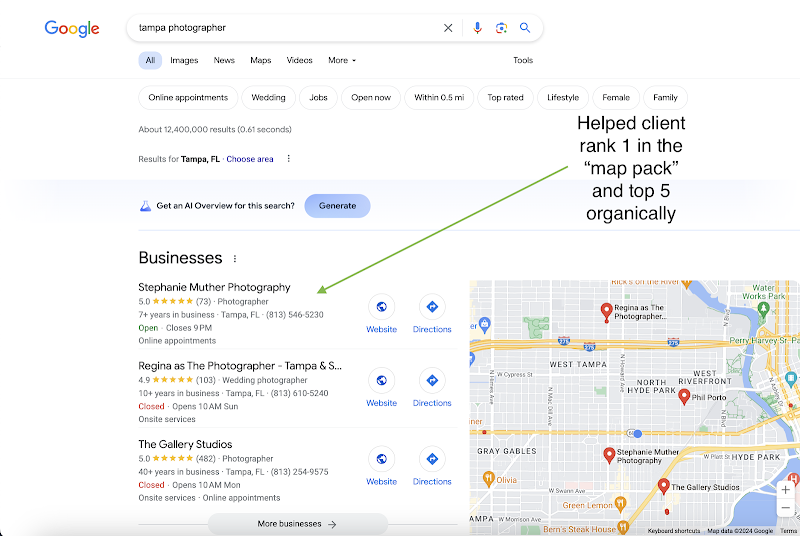The image size is (800, 536).
Task: Open the Stephanie Muther Photography listing title
Action: pyautogui.click(x=214, y=287)
